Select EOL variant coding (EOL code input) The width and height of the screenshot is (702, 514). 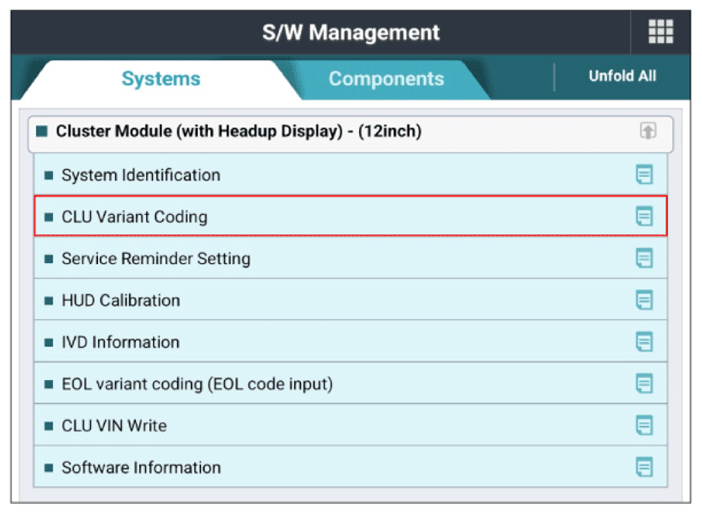tap(351, 384)
